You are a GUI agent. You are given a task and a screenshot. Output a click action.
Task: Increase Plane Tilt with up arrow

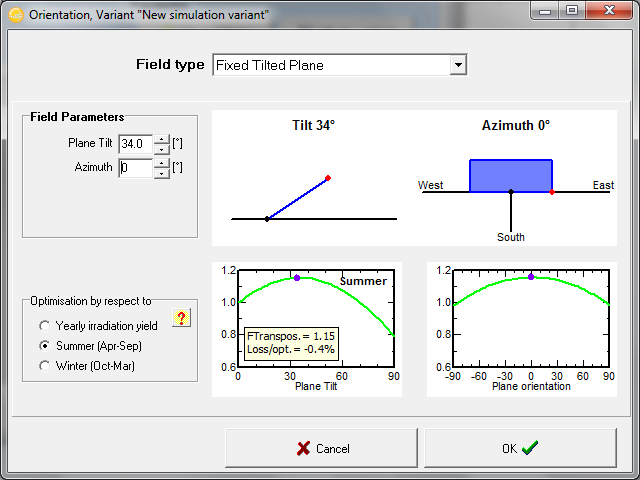click(162, 139)
